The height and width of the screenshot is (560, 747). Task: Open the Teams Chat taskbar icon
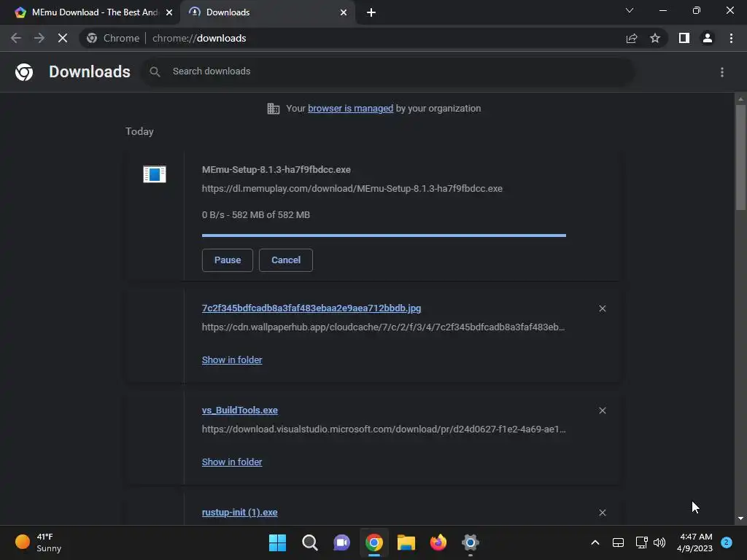coord(341,542)
